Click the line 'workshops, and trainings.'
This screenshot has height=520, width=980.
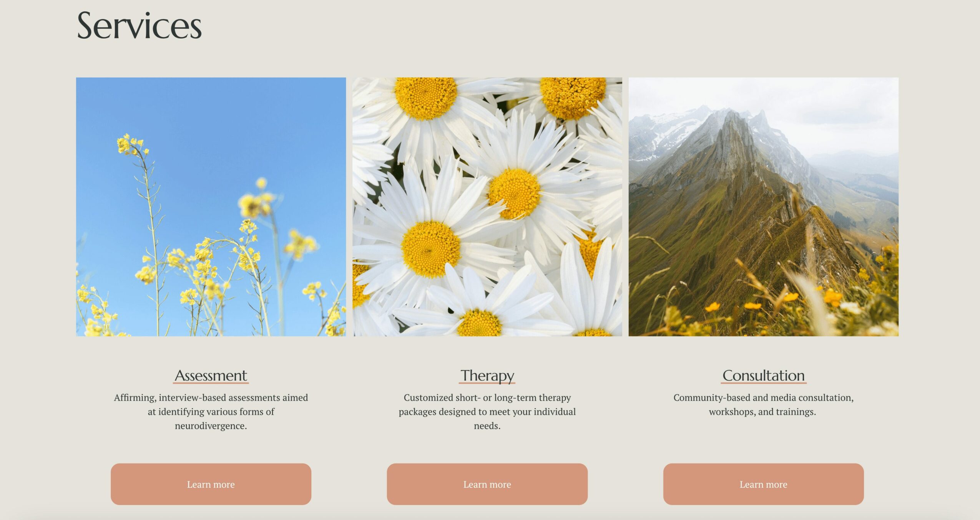coord(762,412)
